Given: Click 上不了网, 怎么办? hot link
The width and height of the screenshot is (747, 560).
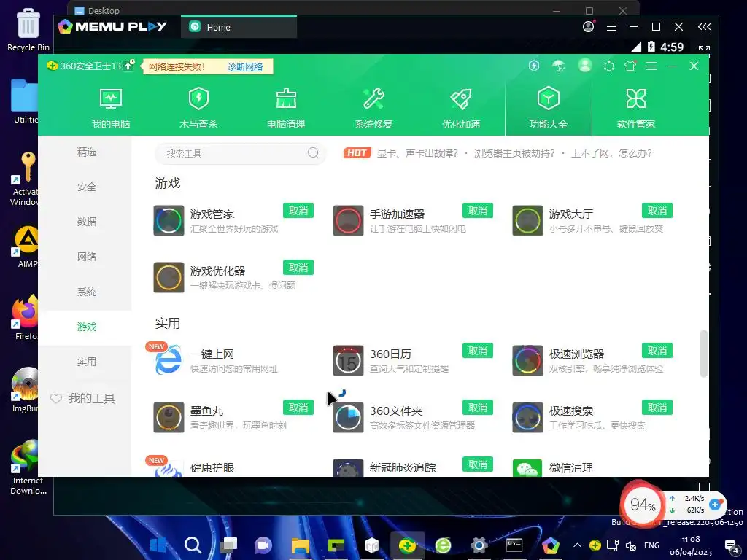Looking at the screenshot, I should pyautogui.click(x=612, y=153).
